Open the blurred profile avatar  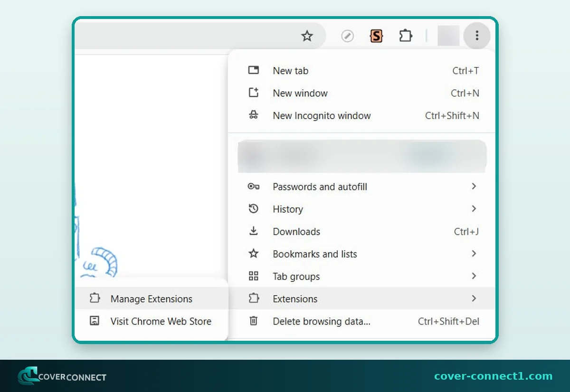(x=448, y=36)
